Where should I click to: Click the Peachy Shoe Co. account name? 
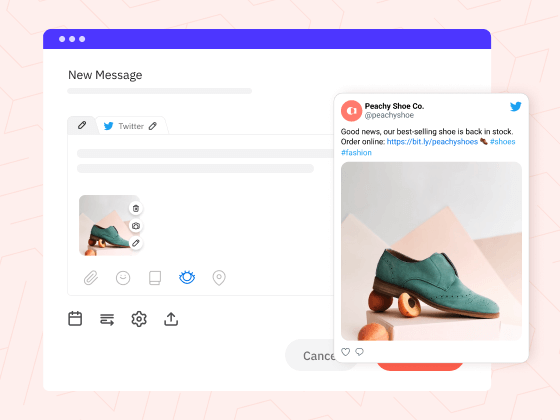click(x=394, y=106)
